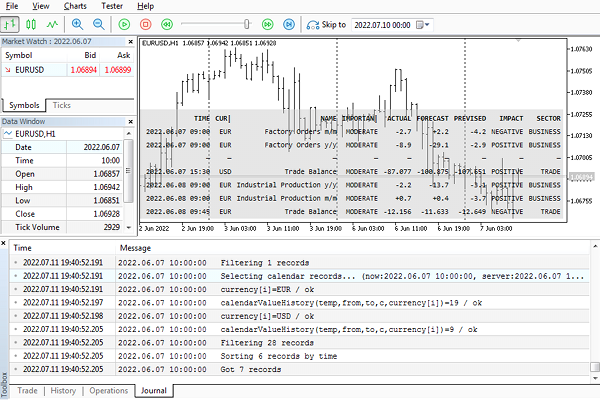
Task: Zoom out of the chart
Action: 99,24
